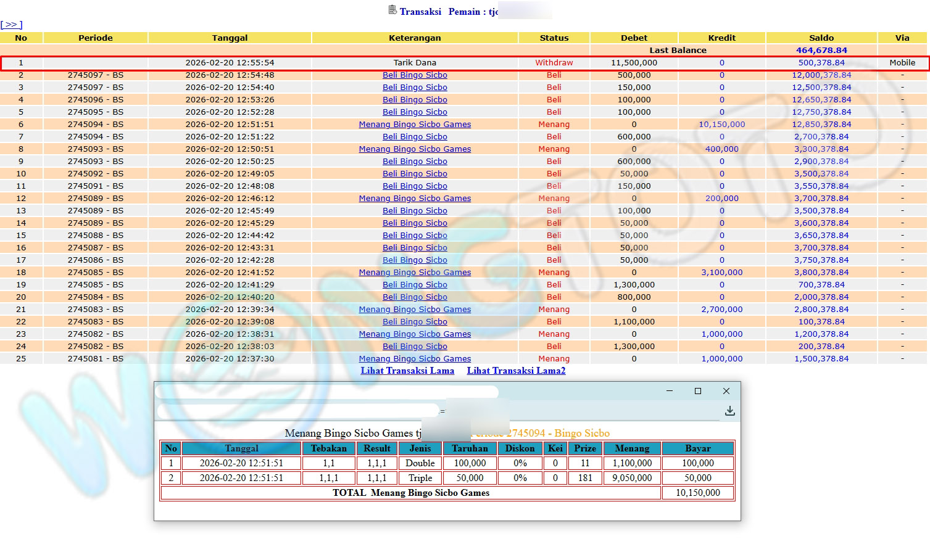Viewport: 930px width, 560px height.
Task: Open Beli Bingo Sicbo for period 2745096
Action: tap(415, 100)
